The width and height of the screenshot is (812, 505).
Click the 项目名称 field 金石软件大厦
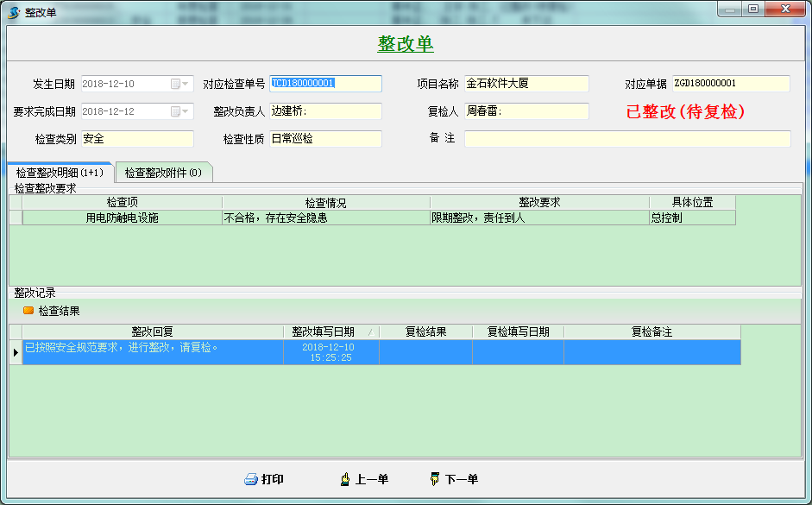(x=526, y=84)
